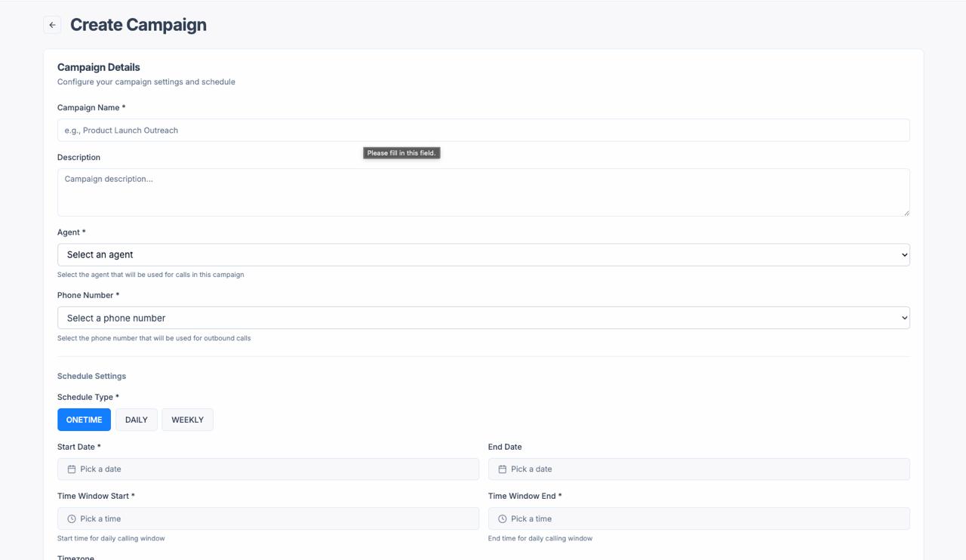Click the Campaign Details section title
The height and width of the screenshot is (560, 966).
(99, 67)
